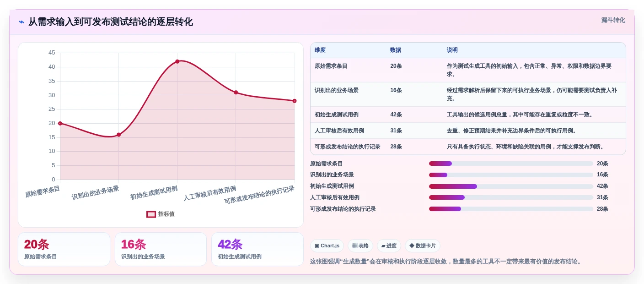This screenshot has height=284, width=644.
Task: Open the 20条 原始需求条目 data card
Action: click(x=64, y=249)
